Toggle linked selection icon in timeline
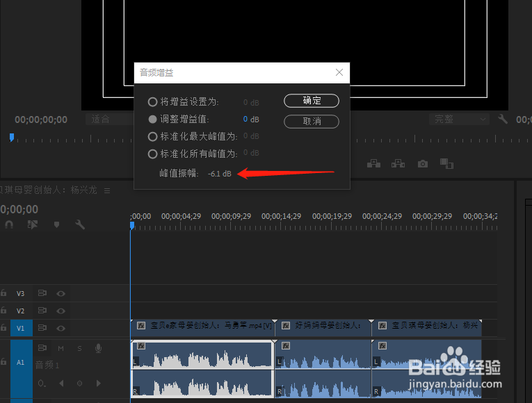The height and width of the screenshot is (403, 532). 33,224
